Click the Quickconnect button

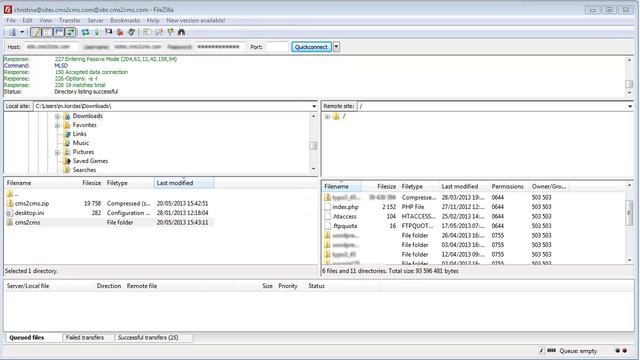[x=311, y=47]
